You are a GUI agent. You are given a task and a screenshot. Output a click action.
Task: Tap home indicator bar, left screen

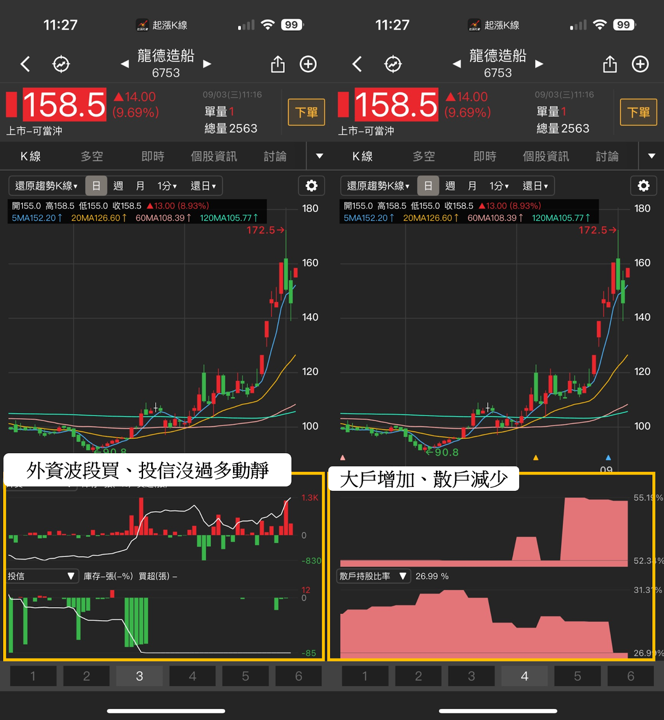pos(166,711)
